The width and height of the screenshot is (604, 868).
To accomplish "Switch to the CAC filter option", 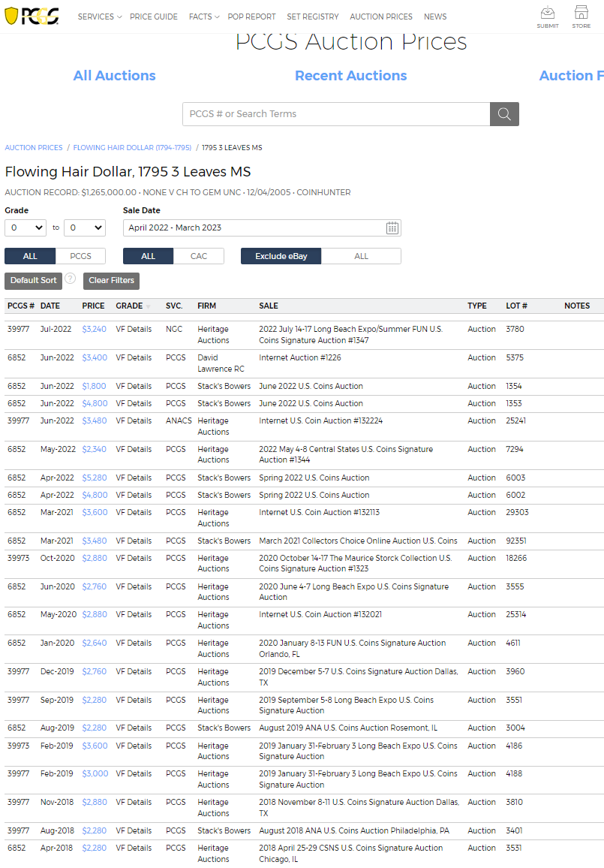I will 199,256.
